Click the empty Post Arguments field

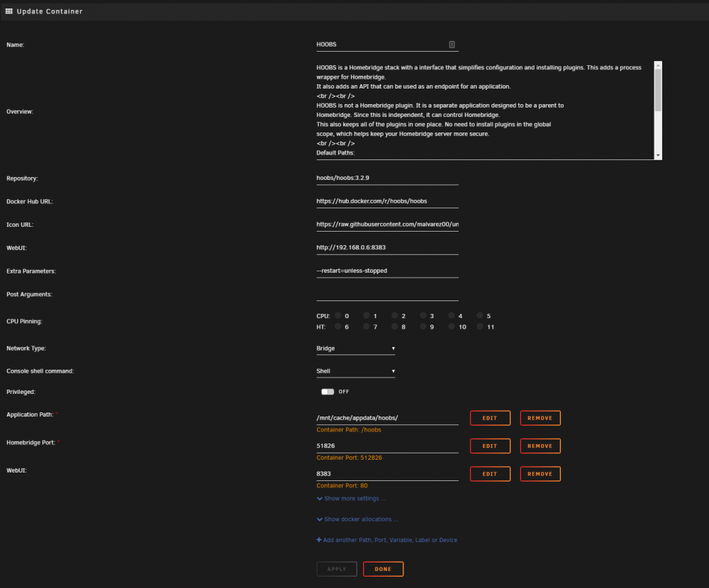388,294
